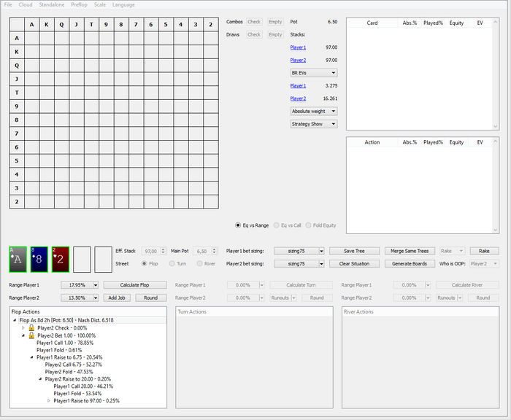Click lock icon on Player2 Check row
The width and height of the screenshot is (511, 420).
point(31,327)
